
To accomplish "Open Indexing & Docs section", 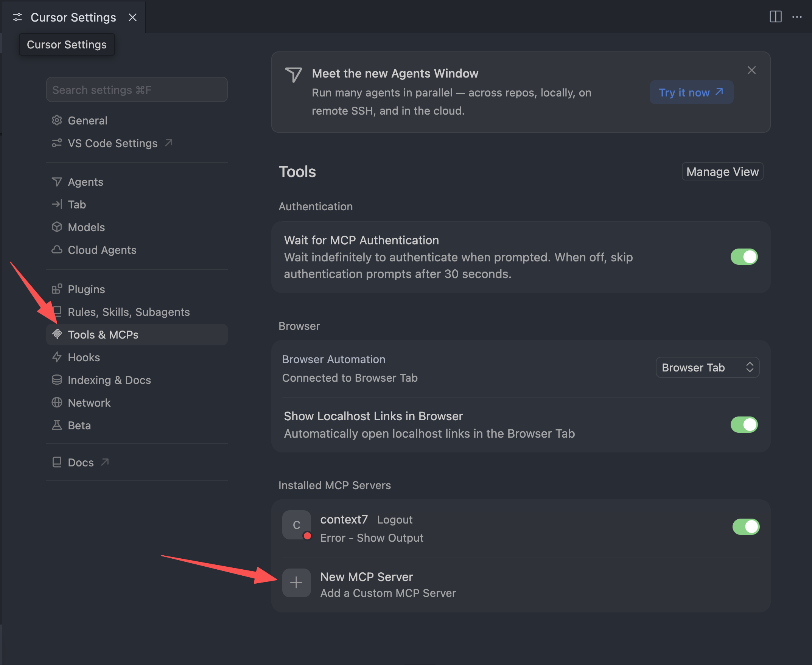I will pos(137,380).
